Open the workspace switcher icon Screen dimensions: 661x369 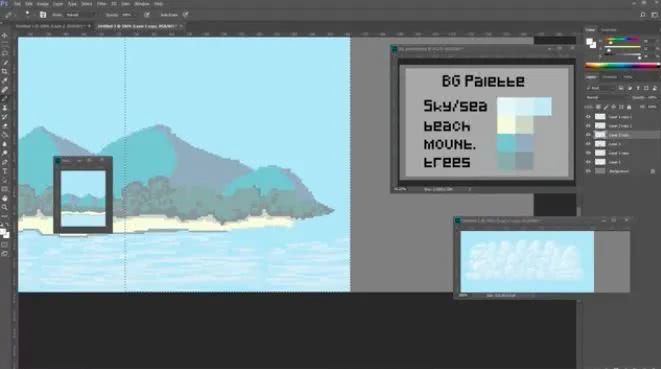click(655, 15)
